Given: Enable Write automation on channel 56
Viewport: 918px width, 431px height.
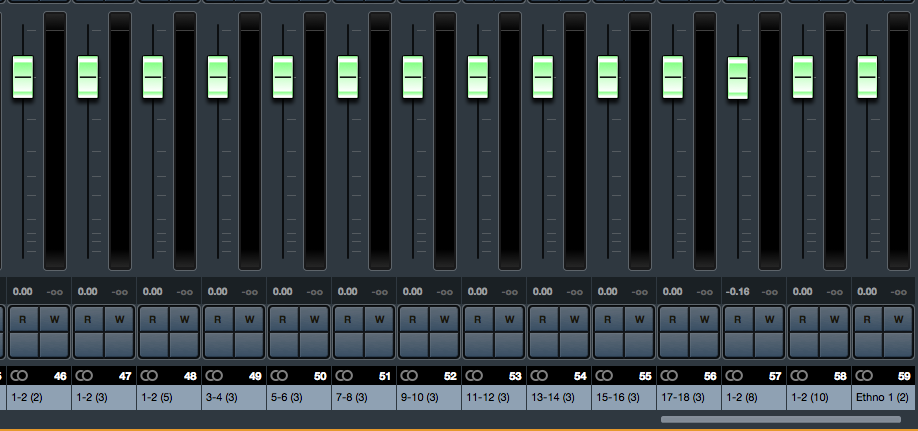Looking at the screenshot, I should [x=704, y=319].
